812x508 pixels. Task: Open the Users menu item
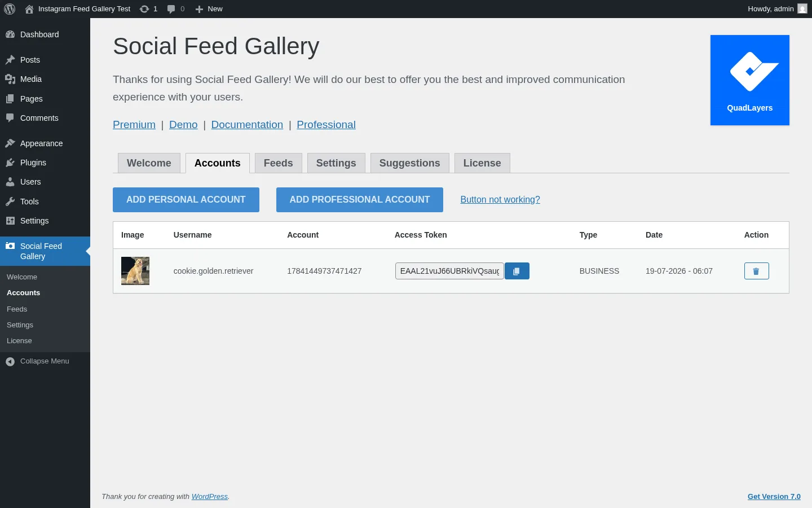pyautogui.click(x=45, y=182)
